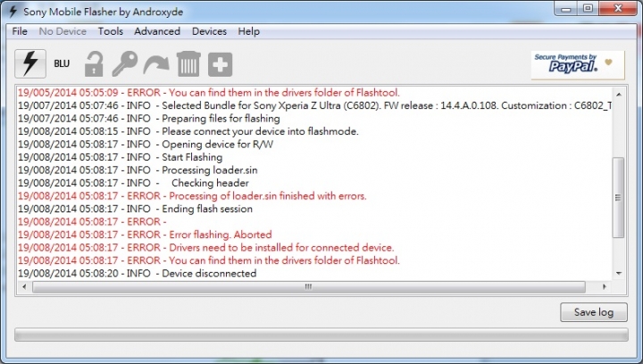Open the No Device menu
Image resolution: width=643 pixels, height=364 pixels.
(x=63, y=31)
